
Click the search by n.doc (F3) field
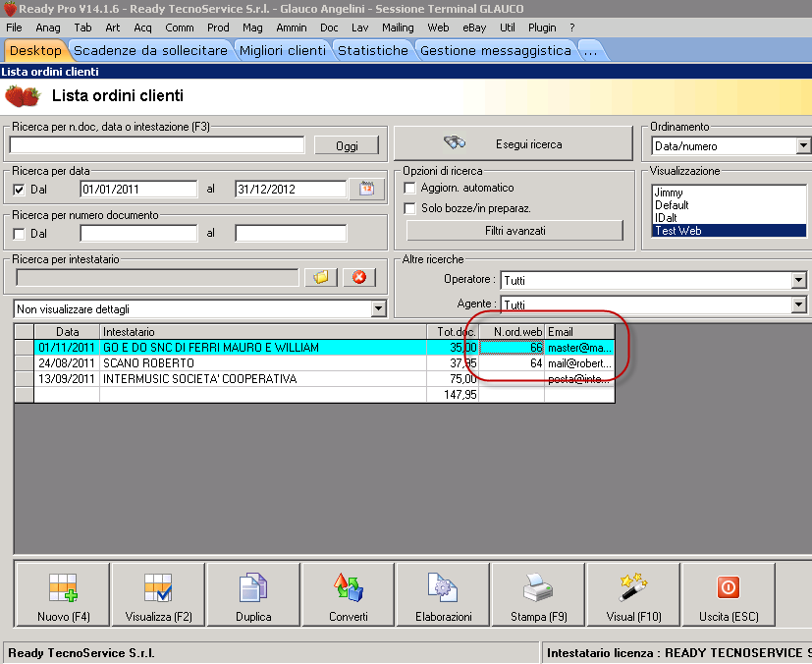coord(157,145)
